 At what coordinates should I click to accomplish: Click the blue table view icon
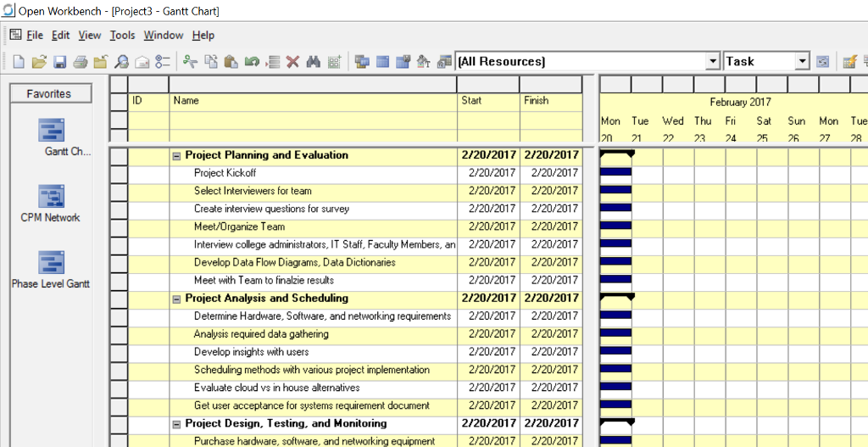pos(382,61)
